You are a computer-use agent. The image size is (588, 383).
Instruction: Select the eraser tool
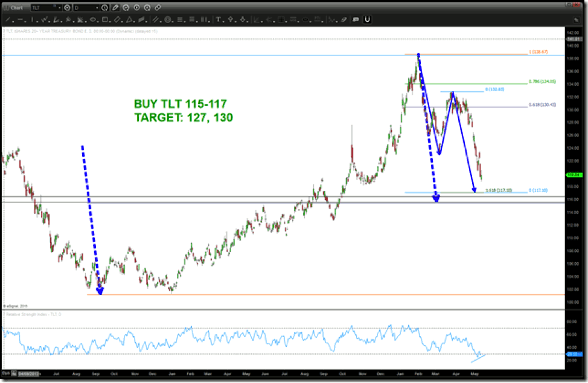click(x=344, y=20)
